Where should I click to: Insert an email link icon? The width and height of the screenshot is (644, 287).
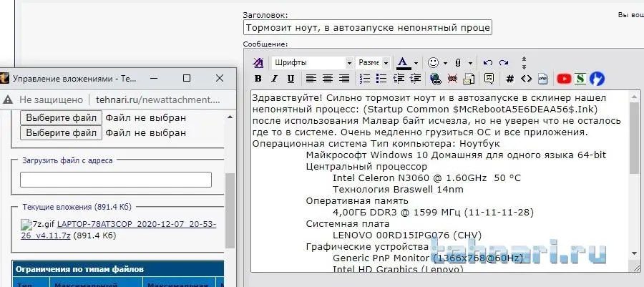click(469, 79)
